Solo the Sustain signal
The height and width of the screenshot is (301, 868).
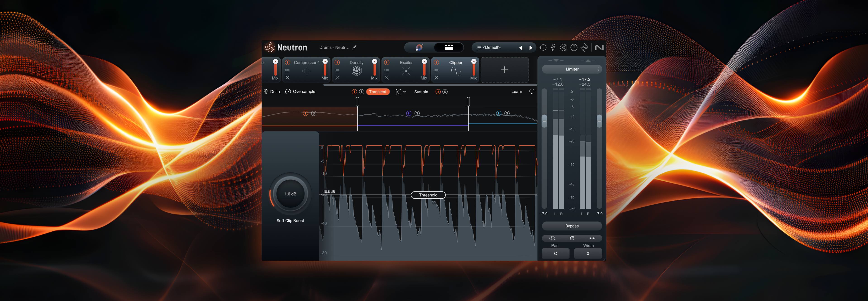[x=445, y=92]
